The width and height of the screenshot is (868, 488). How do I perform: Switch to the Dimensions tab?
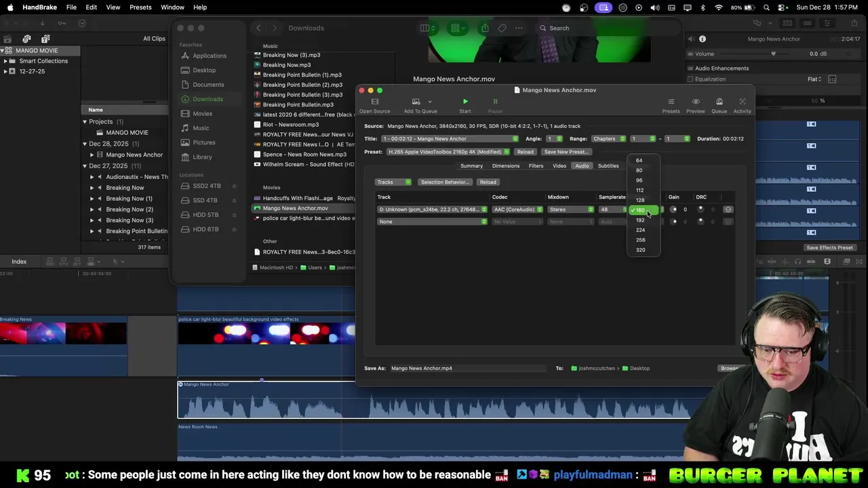click(x=506, y=166)
